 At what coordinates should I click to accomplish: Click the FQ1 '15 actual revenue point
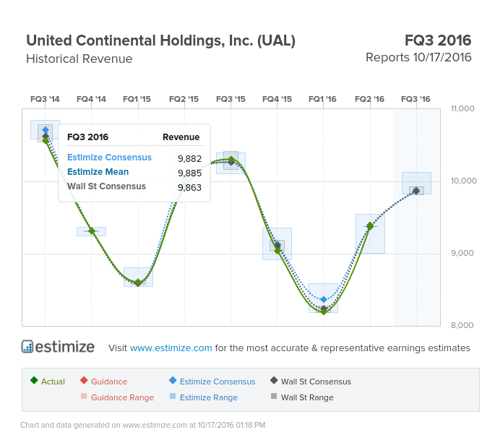pos(138,283)
